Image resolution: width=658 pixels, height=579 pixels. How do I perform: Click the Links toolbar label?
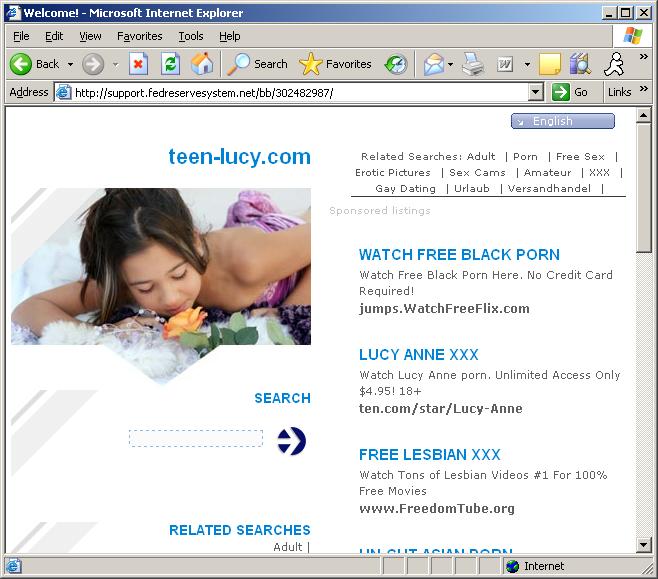pos(619,92)
